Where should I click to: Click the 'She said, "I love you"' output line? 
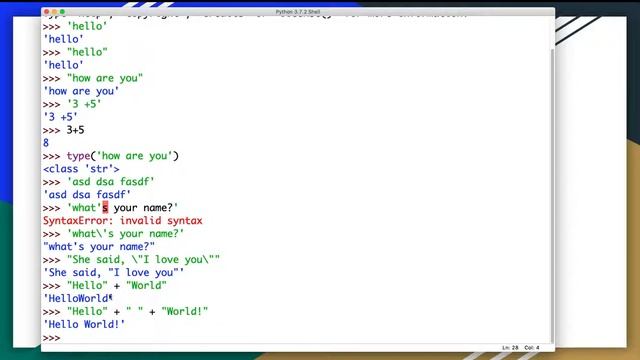coord(113,273)
